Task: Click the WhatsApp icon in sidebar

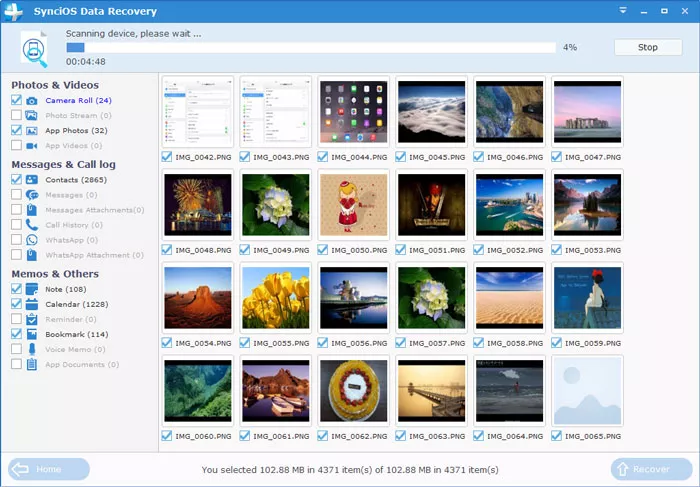Action: point(32,240)
